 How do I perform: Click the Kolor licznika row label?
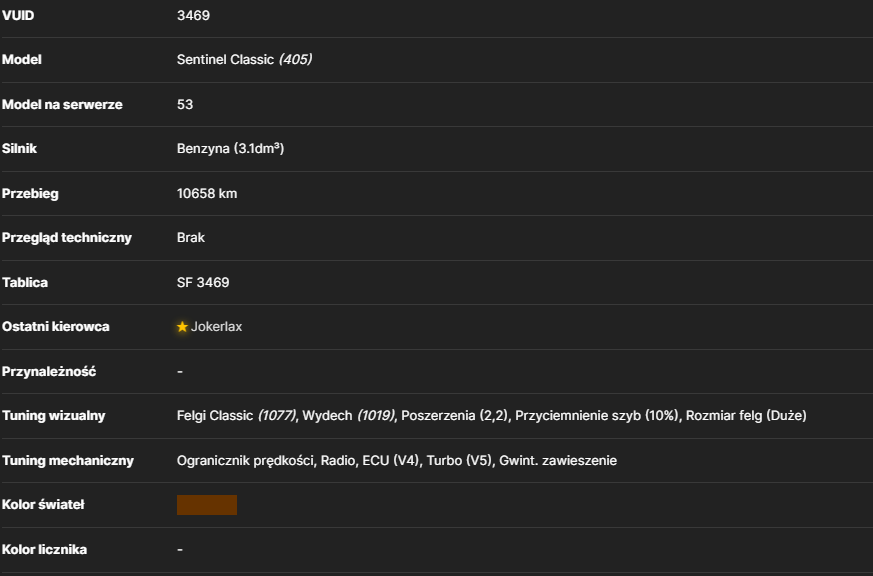[45, 549]
